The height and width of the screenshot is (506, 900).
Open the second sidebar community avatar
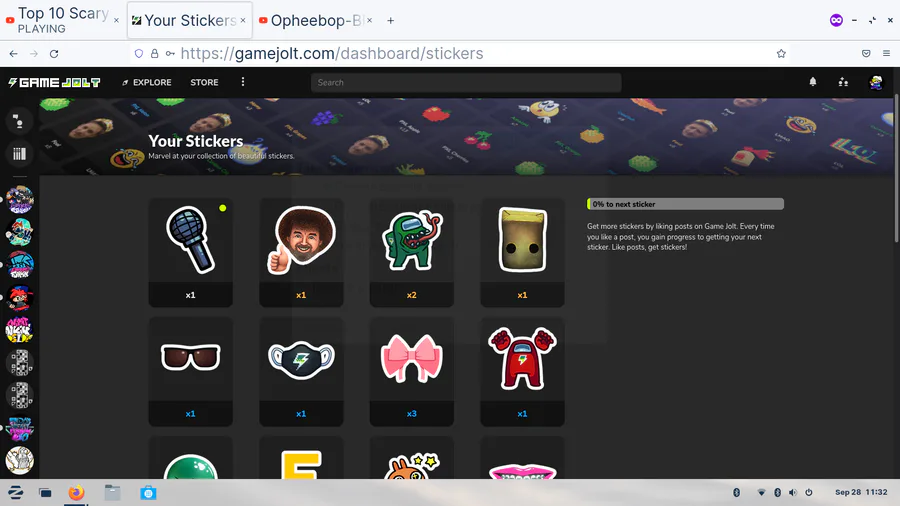pyautogui.click(x=20, y=232)
